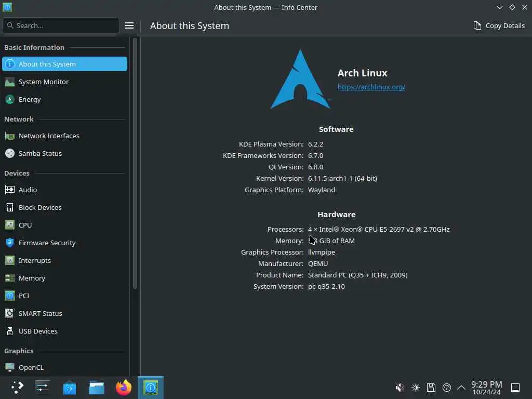
Task: Open the CPU information page
Action: (64, 225)
